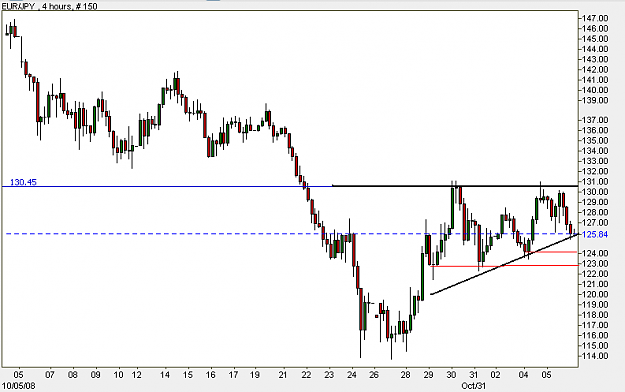This screenshot has height=392, width=625.
Task: Click the 125.84 current price label
Action: click(x=595, y=234)
